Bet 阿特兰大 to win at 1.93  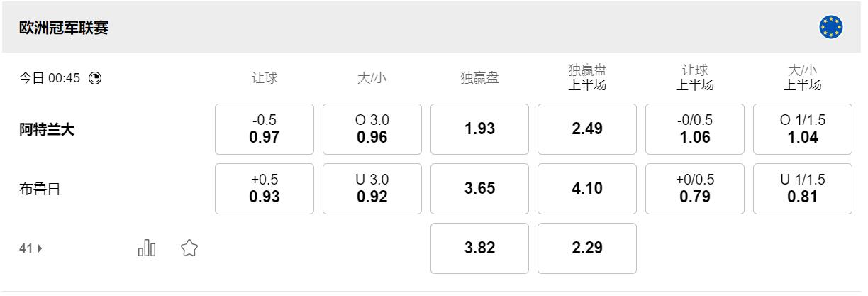pyautogui.click(x=479, y=129)
